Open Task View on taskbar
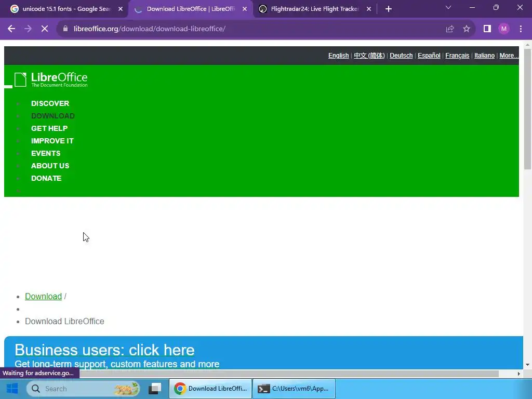 pos(155,389)
